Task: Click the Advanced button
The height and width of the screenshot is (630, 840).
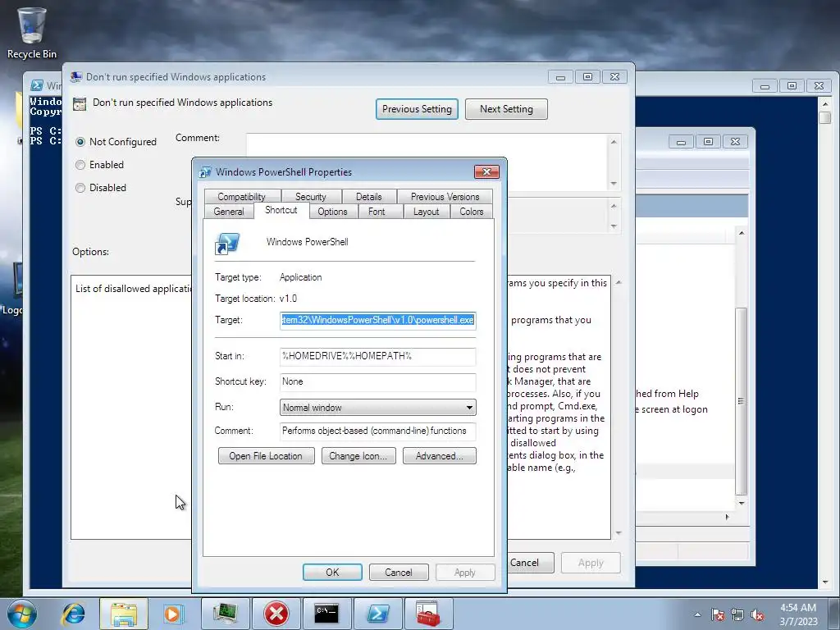Action: pos(440,456)
